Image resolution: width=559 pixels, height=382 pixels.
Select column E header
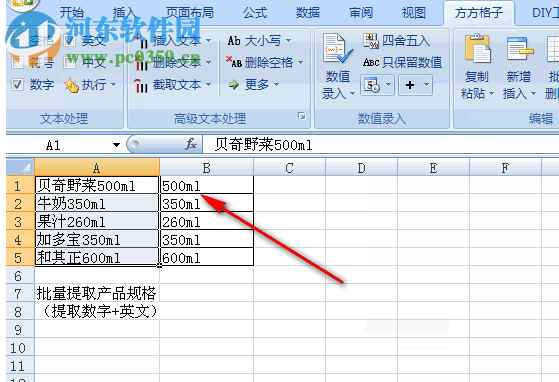[434, 167]
